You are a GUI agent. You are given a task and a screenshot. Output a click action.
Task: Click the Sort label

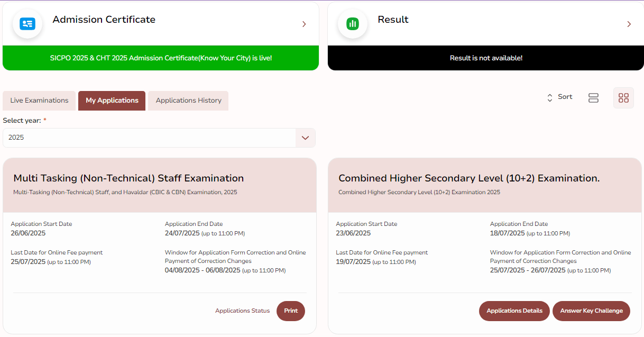(x=565, y=97)
